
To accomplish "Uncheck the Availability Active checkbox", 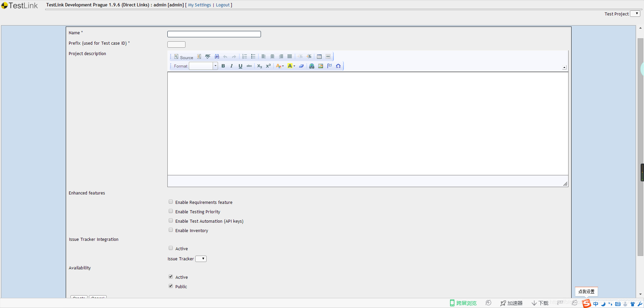I will click(x=171, y=277).
